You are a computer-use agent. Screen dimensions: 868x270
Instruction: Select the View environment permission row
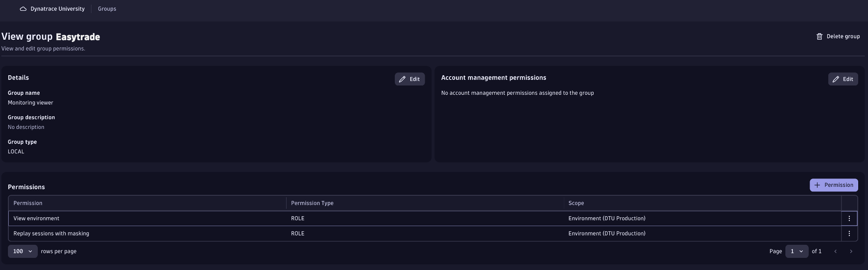[36, 219]
